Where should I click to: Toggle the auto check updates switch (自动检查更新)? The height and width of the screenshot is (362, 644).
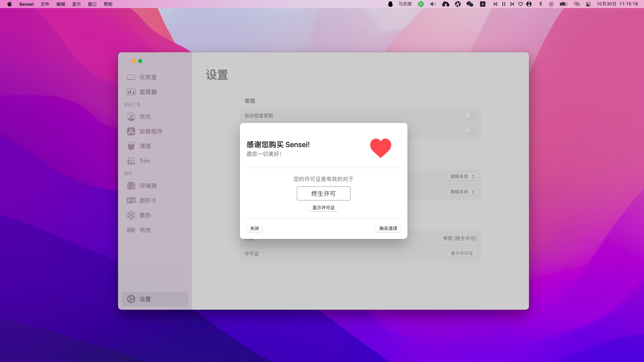470,115
